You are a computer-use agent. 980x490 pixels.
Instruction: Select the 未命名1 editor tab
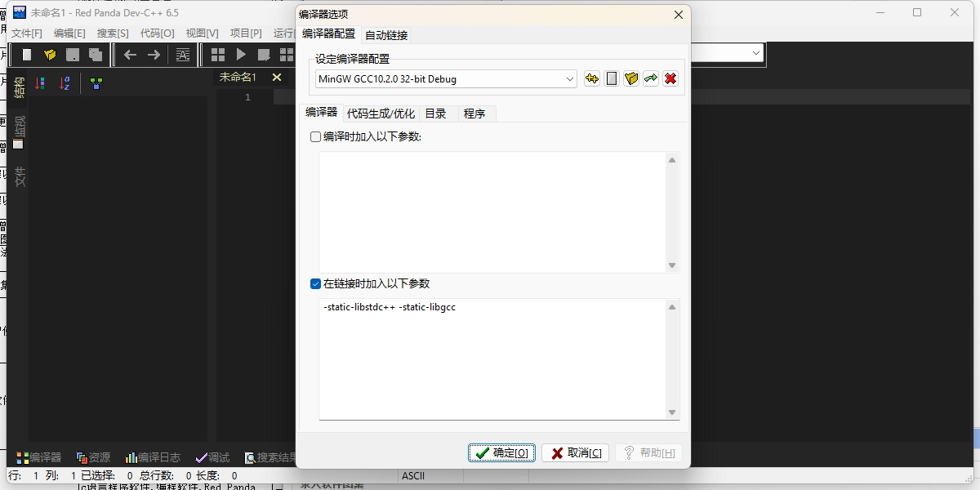pyautogui.click(x=238, y=77)
